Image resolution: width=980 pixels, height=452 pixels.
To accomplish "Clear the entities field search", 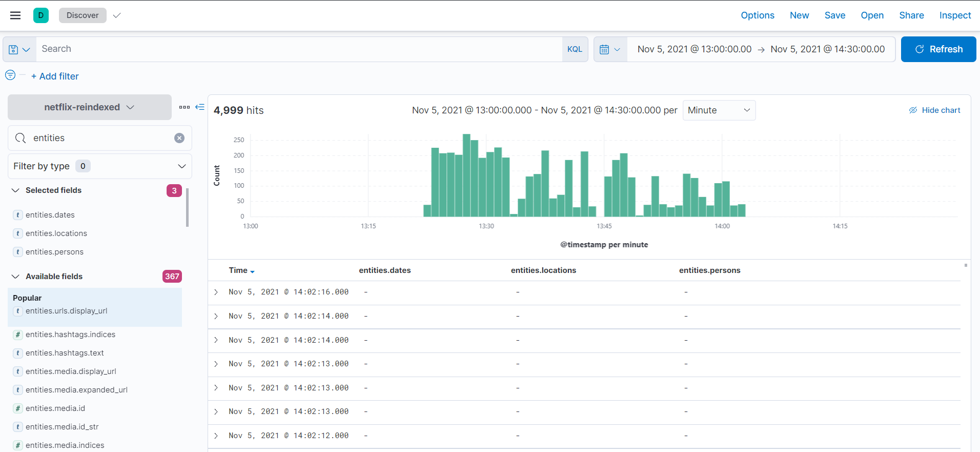I will (179, 138).
